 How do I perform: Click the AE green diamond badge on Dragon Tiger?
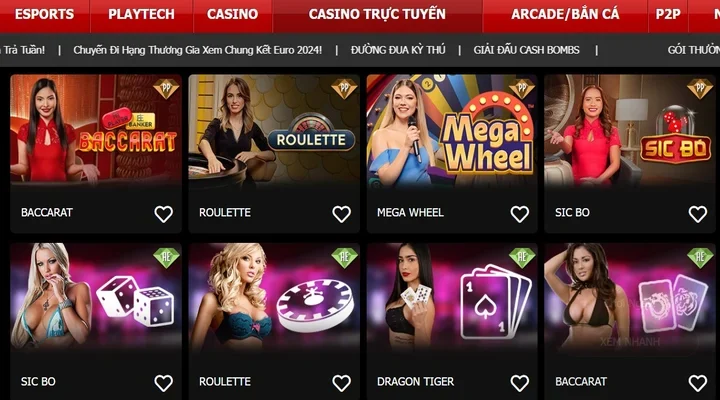(522, 257)
